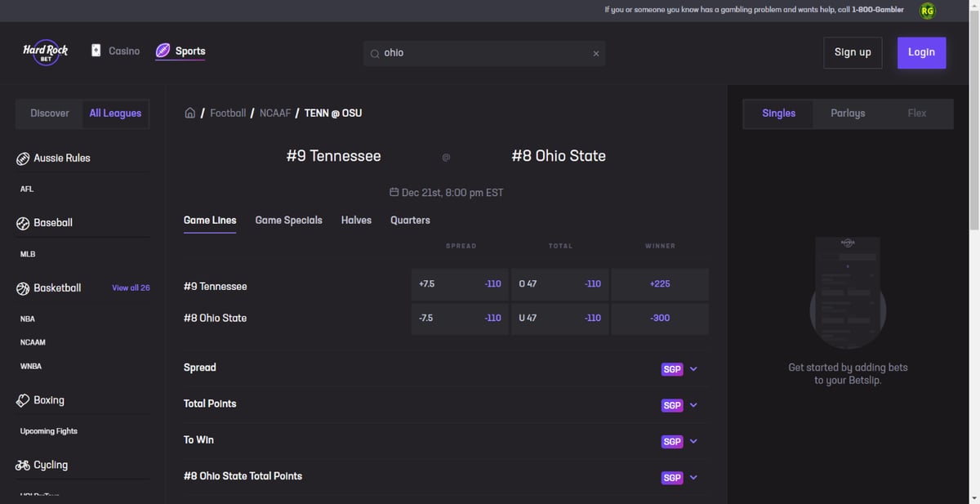Open the WNBA league link
Screen dimensions: 980x504
coord(31,367)
